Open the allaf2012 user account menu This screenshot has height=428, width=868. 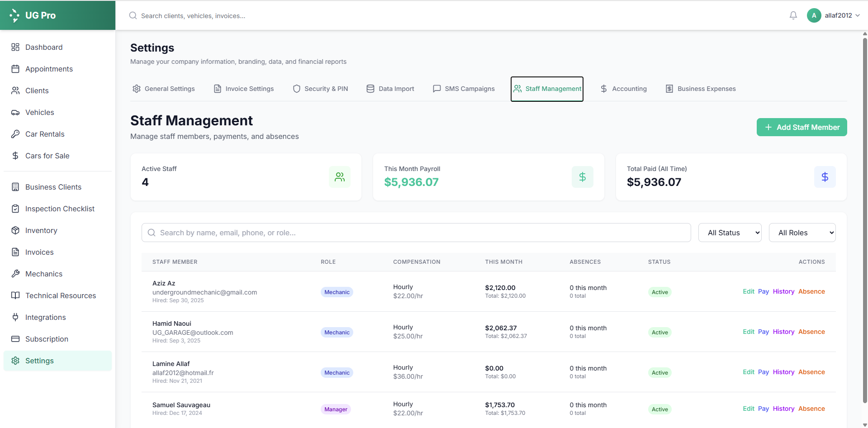(834, 15)
